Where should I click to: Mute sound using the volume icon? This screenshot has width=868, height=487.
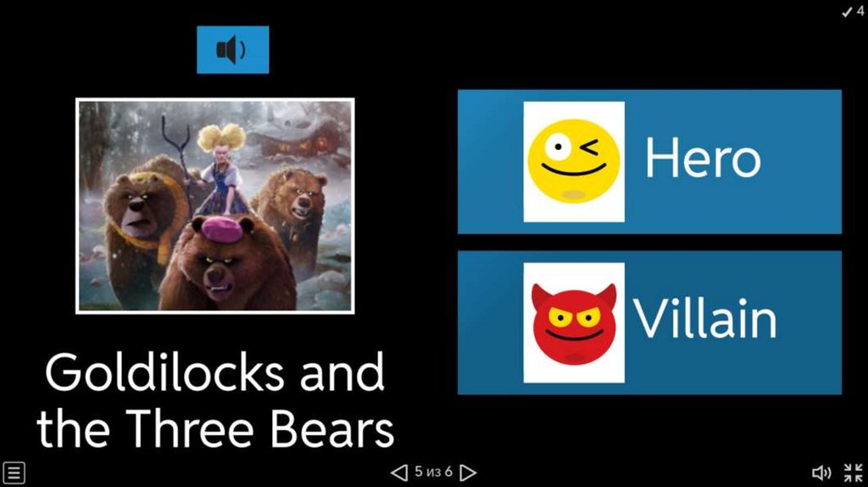coord(821,473)
